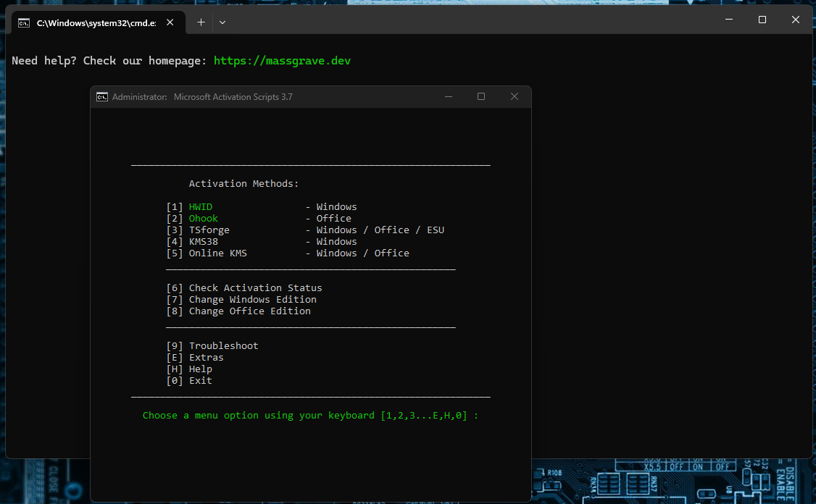Click the KMS38 menu entry
This screenshot has width=816, height=504.
point(204,242)
